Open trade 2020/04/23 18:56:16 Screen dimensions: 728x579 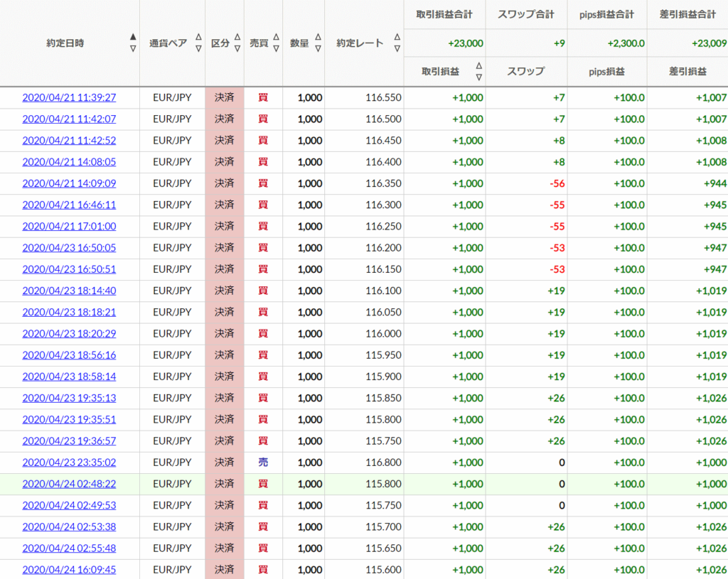click(x=69, y=355)
